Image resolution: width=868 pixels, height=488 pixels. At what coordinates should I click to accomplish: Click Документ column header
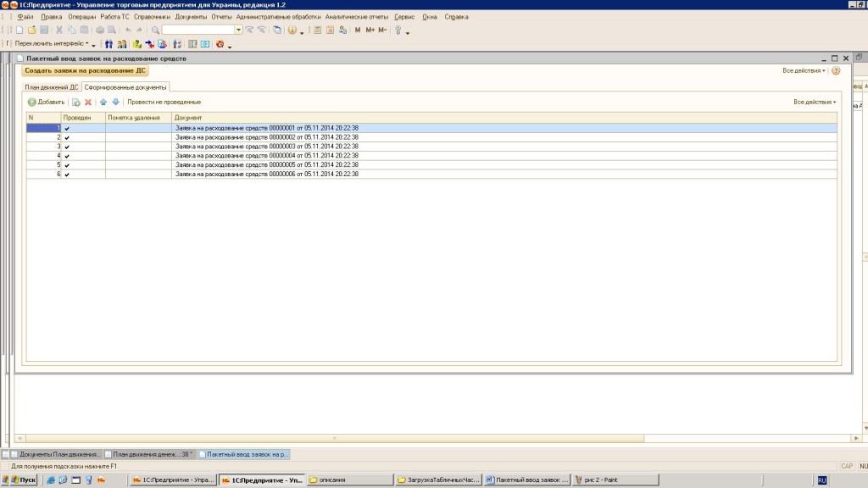click(504, 118)
